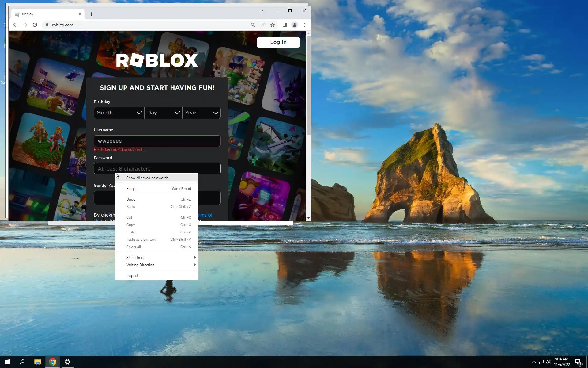
Task: Bookmark this tab with star icon
Action: (273, 25)
